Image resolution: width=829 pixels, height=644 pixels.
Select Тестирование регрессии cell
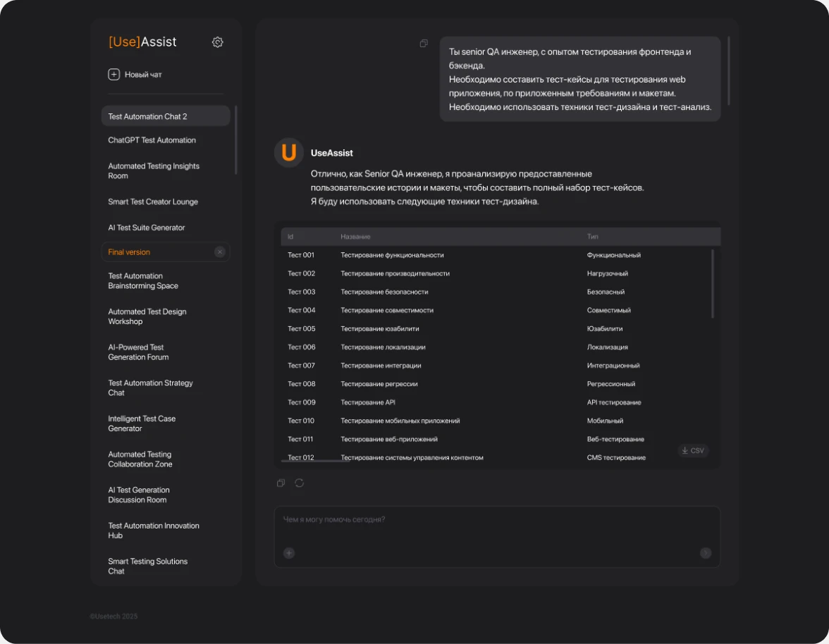point(379,384)
